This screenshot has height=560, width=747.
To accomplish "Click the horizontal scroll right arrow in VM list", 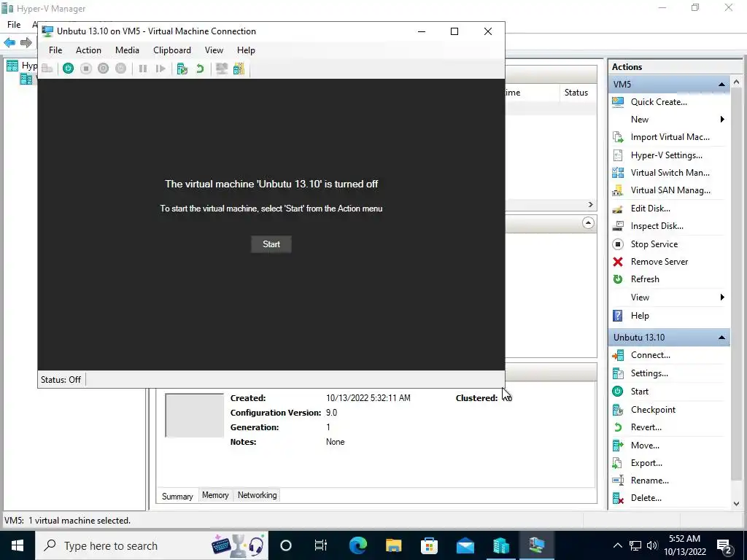I will pos(591,205).
